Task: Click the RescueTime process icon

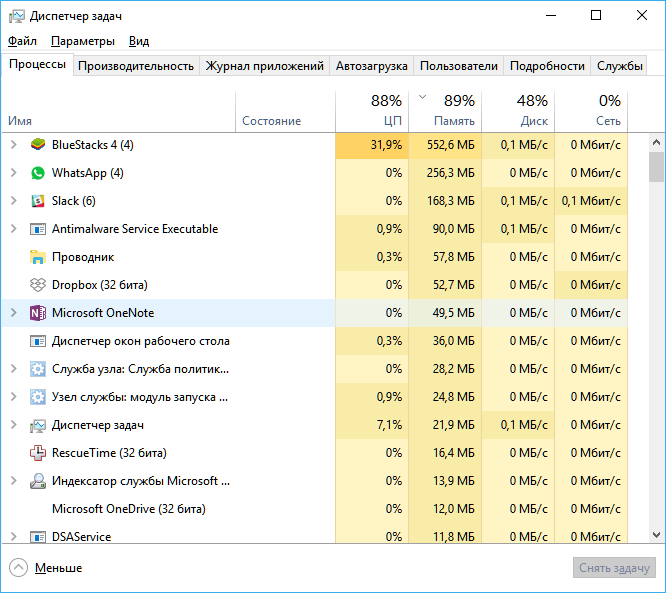Action: 38,453
